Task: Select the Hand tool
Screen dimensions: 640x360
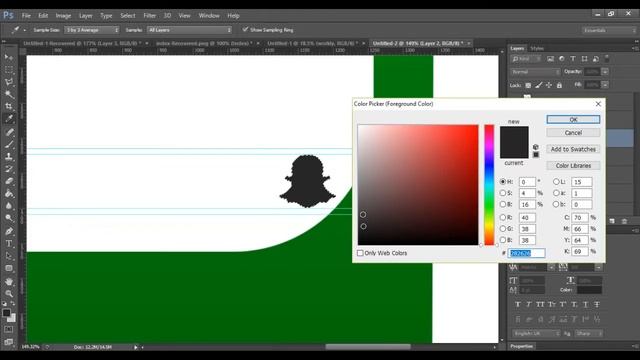Action: click(9, 282)
